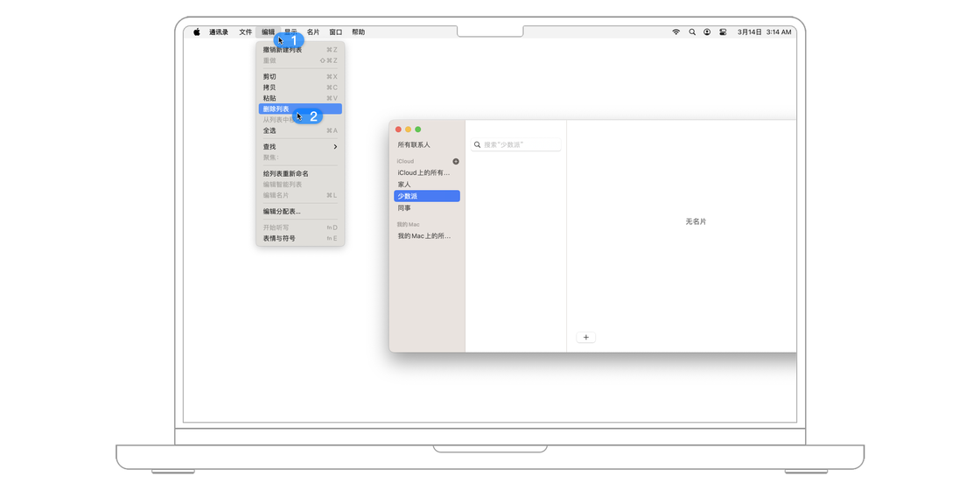Click the plus add-contact button at bottom
The width and height of the screenshot is (980, 490).
point(585,338)
